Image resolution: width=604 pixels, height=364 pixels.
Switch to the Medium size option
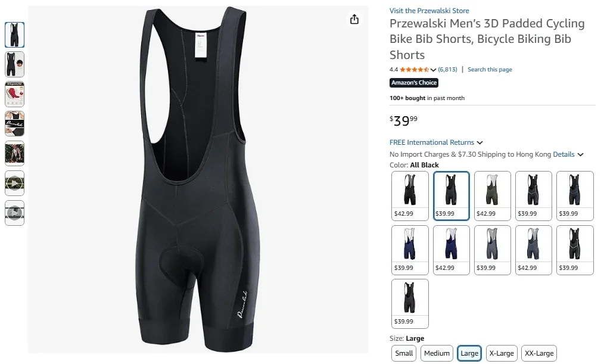coord(436,353)
